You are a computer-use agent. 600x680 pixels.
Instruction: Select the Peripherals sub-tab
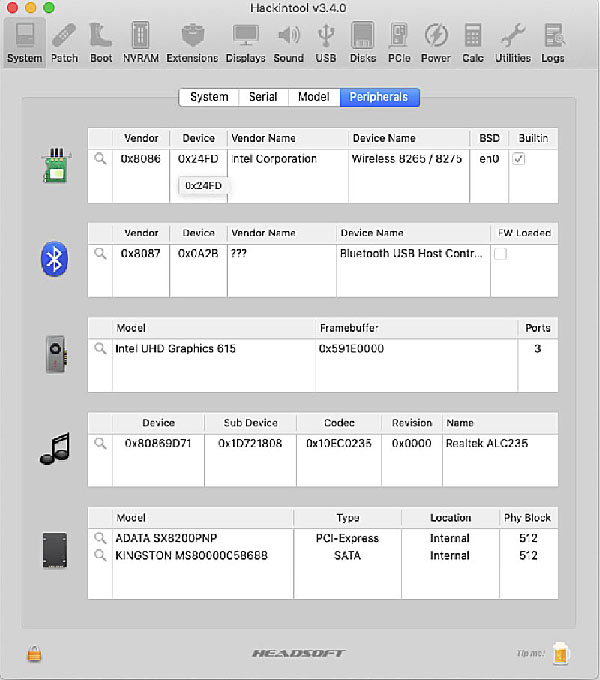(x=379, y=97)
